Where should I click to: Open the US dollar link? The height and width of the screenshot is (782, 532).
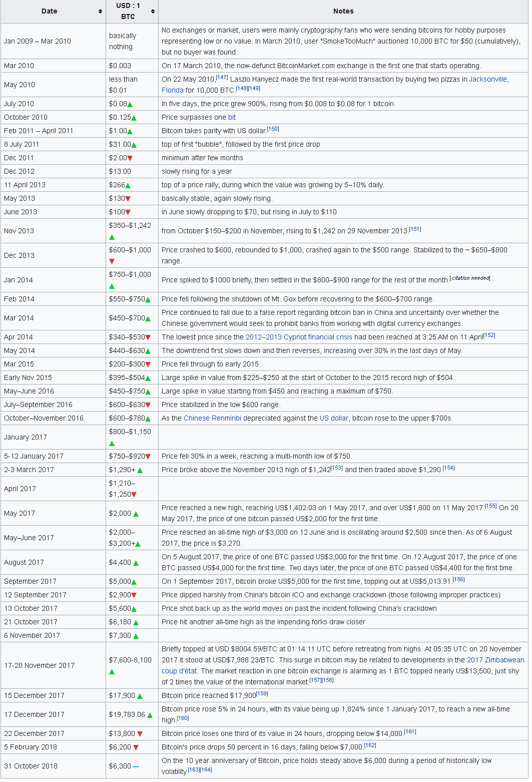[334, 418]
